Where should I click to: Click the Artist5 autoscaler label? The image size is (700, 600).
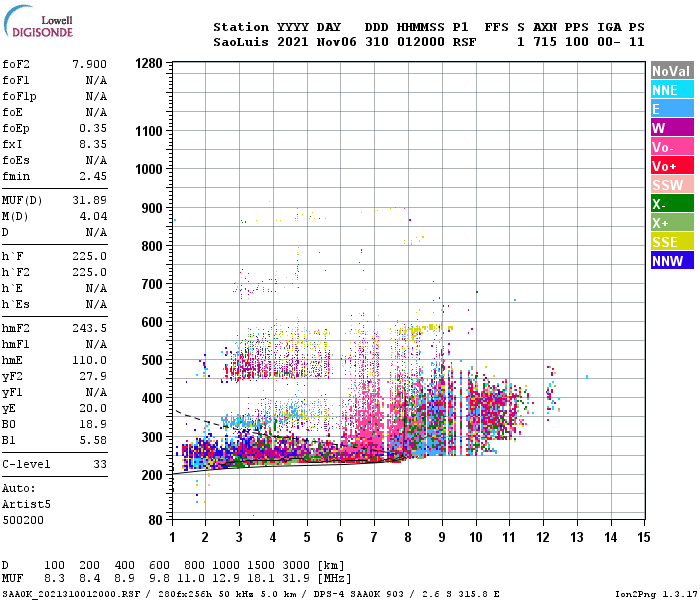pos(26,504)
